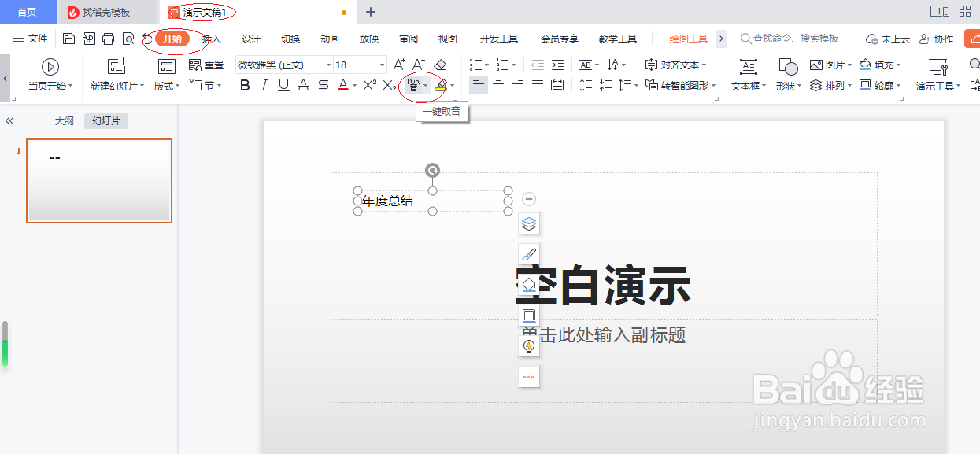Toggle Underline formatting
This screenshot has width=980, height=454.
pyautogui.click(x=283, y=85)
